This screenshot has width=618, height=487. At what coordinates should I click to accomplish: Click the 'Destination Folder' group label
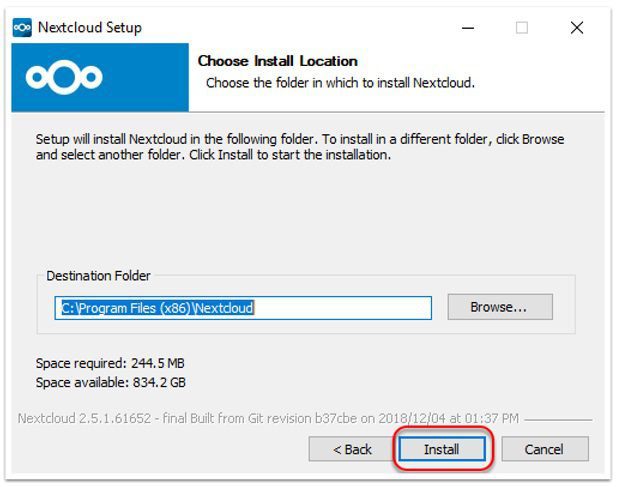coord(98,275)
